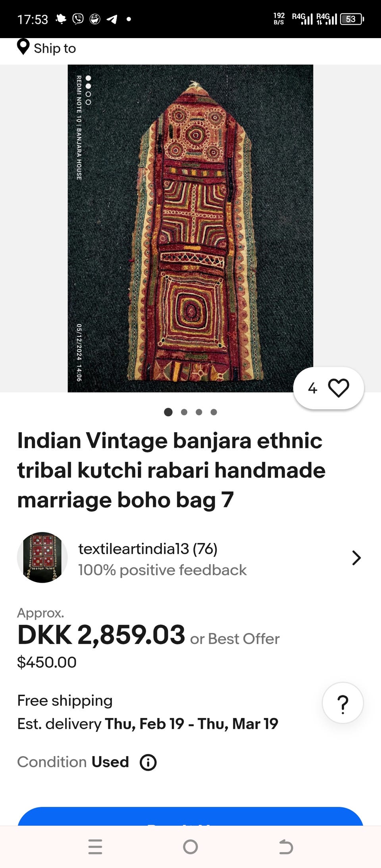The width and height of the screenshot is (381, 868).
Task: Select the fourth image carousel dot
Action: (214, 412)
